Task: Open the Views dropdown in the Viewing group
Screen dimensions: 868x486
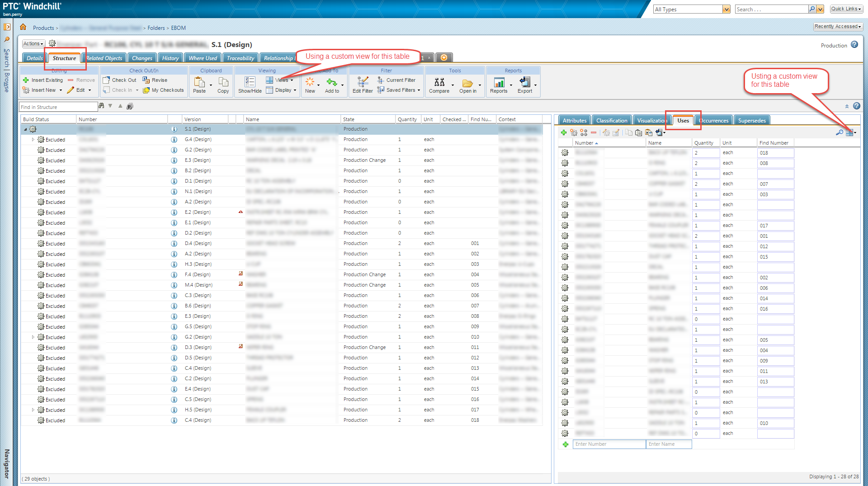Action: tap(280, 80)
